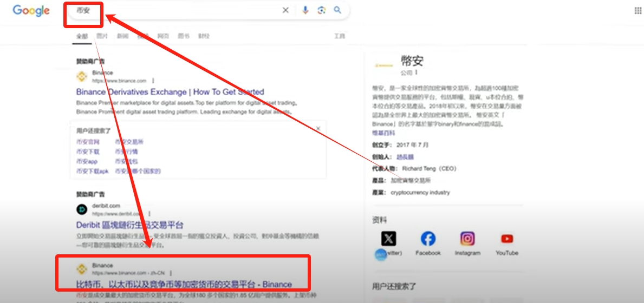Open the three-dot menu beside www.deribit.com
644x303 pixels.
click(149, 214)
